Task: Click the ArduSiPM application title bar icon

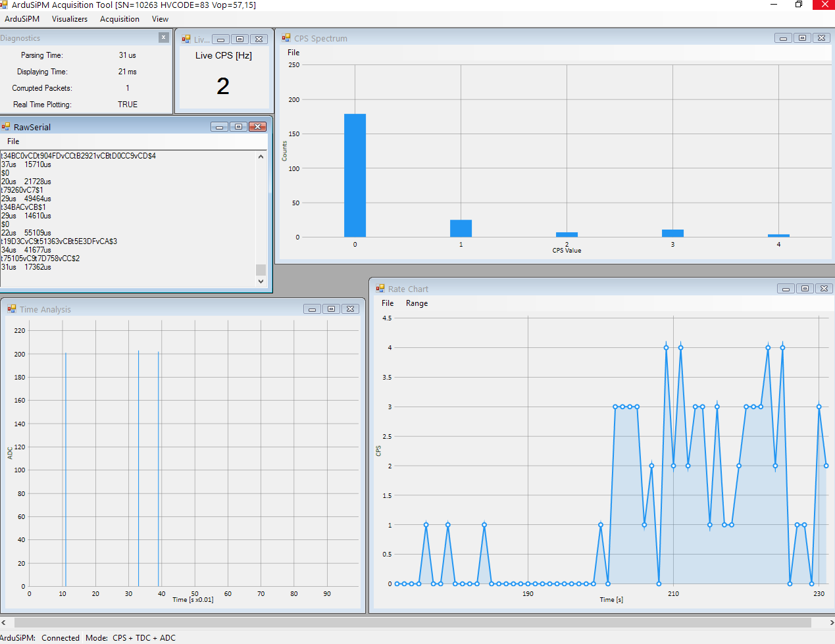Action: [x=4, y=5]
